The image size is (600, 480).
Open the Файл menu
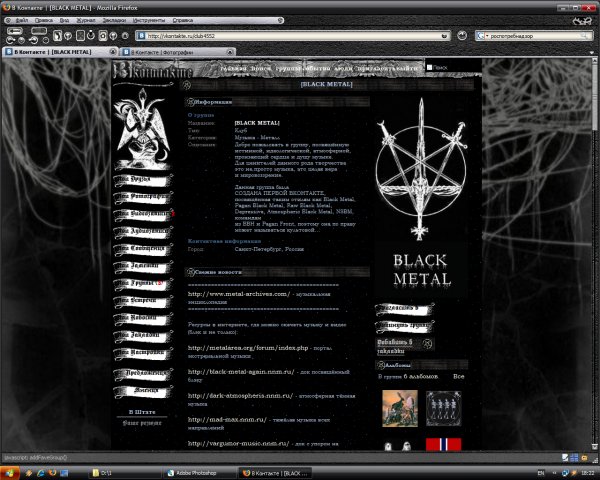click(x=21, y=20)
